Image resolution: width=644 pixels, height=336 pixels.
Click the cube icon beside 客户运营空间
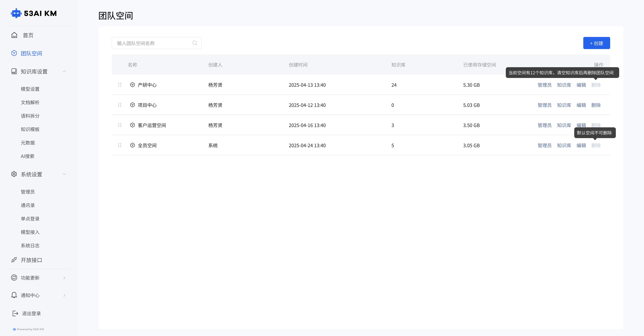132,125
